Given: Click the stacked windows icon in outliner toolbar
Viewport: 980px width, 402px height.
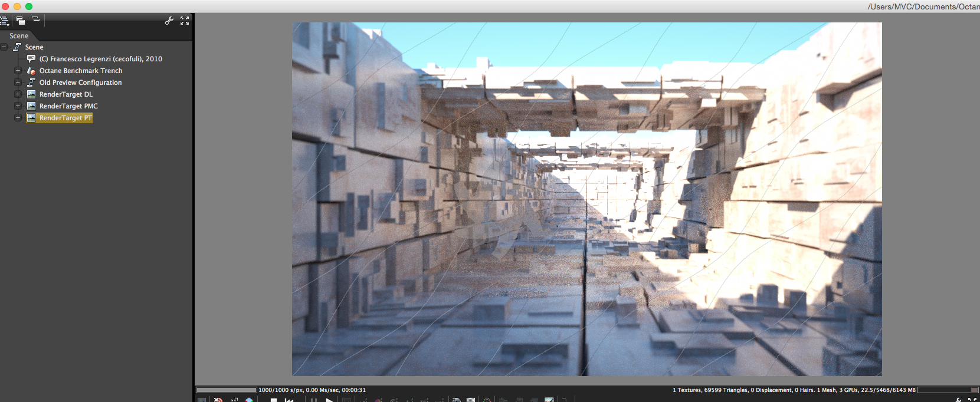Looking at the screenshot, I should click(21, 21).
